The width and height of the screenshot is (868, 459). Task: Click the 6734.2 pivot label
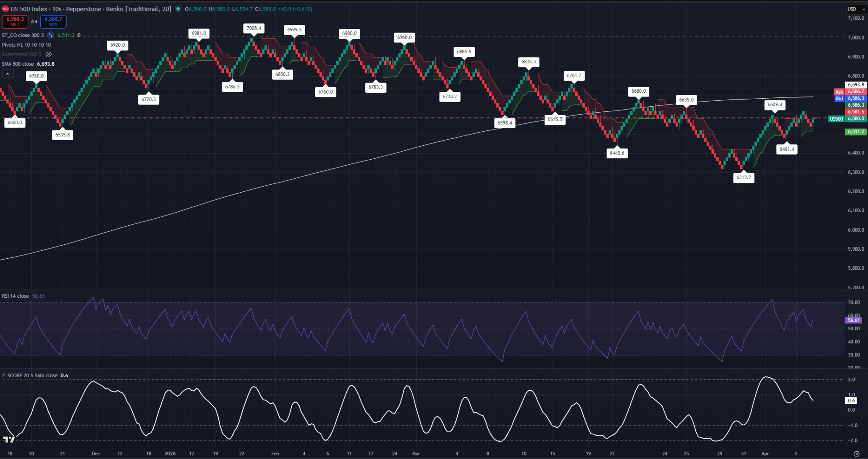(450, 97)
